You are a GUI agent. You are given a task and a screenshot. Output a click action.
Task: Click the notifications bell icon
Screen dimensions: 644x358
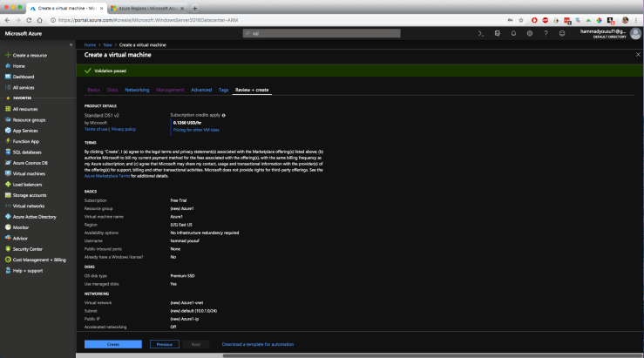pos(514,33)
